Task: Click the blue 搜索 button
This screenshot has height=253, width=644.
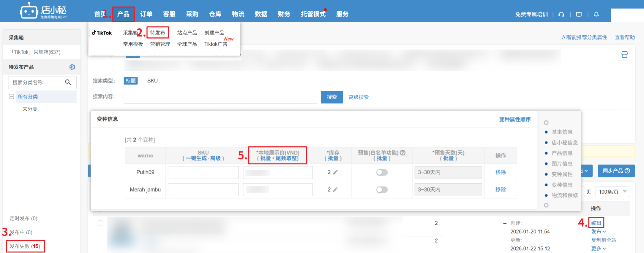Action: pyautogui.click(x=332, y=97)
